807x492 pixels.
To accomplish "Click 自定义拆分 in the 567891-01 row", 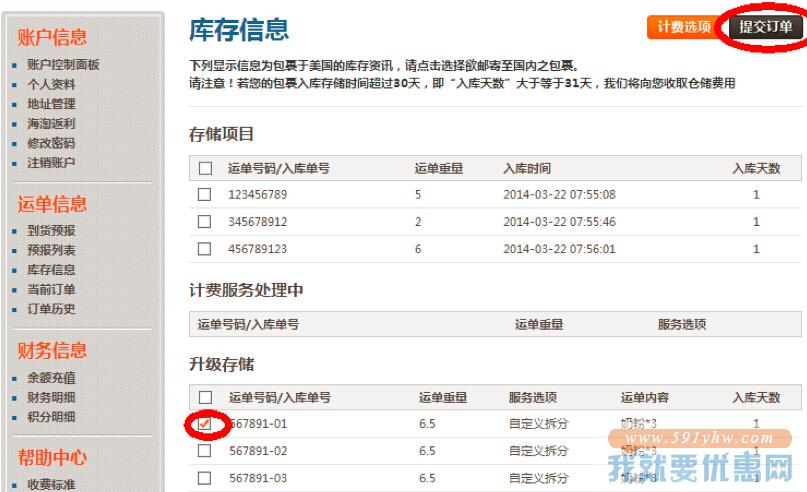I will 538,424.
